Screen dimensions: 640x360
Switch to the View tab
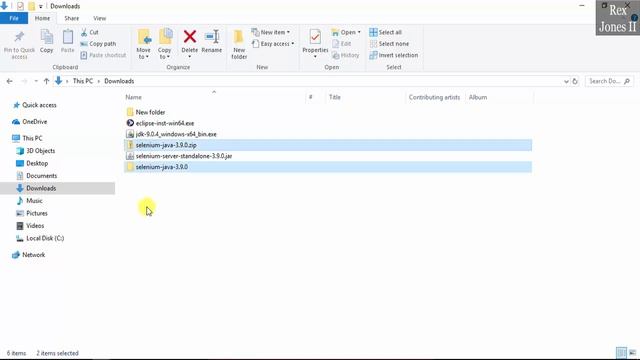pyautogui.click(x=99, y=18)
